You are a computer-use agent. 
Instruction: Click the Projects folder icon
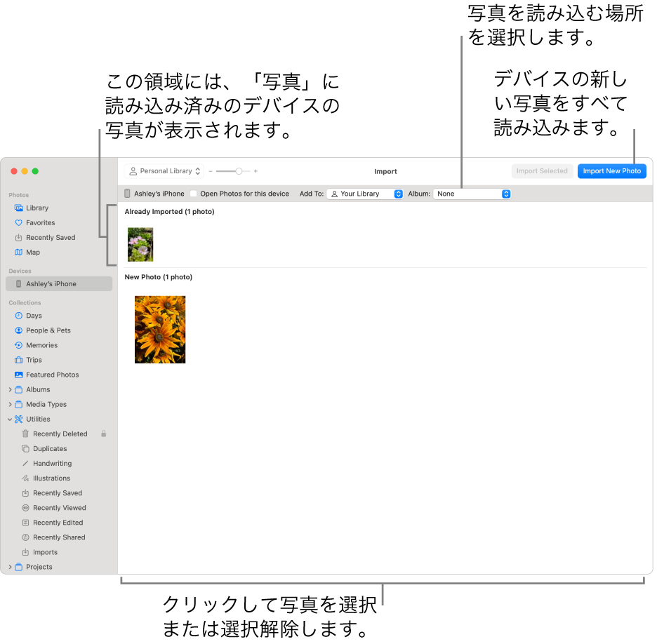[x=18, y=568]
